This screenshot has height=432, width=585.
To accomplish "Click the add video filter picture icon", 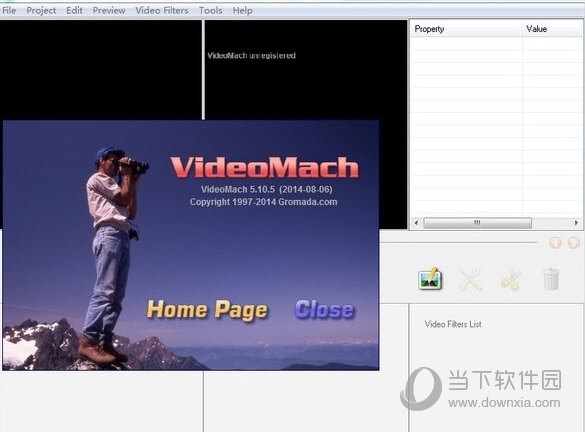I will coord(430,279).
